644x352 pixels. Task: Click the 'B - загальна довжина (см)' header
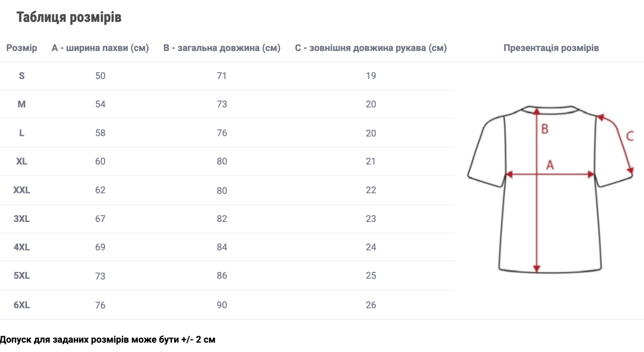[x=222, y=48]
